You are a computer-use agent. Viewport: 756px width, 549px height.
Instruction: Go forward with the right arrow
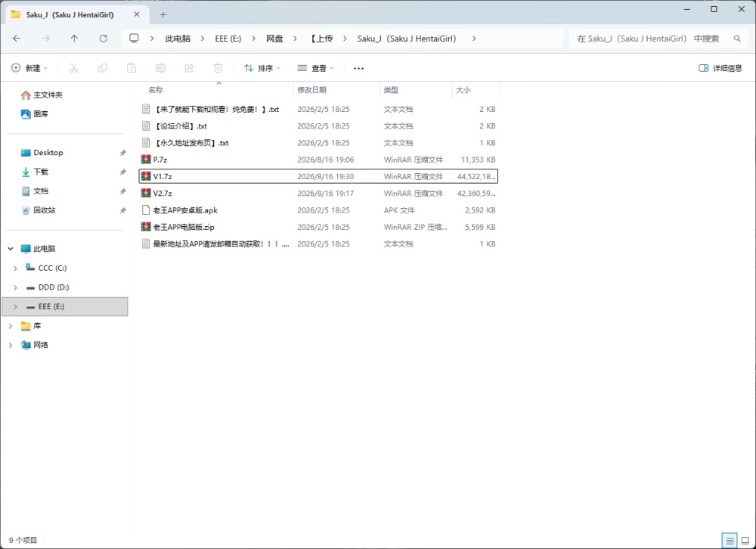point(46,39)
